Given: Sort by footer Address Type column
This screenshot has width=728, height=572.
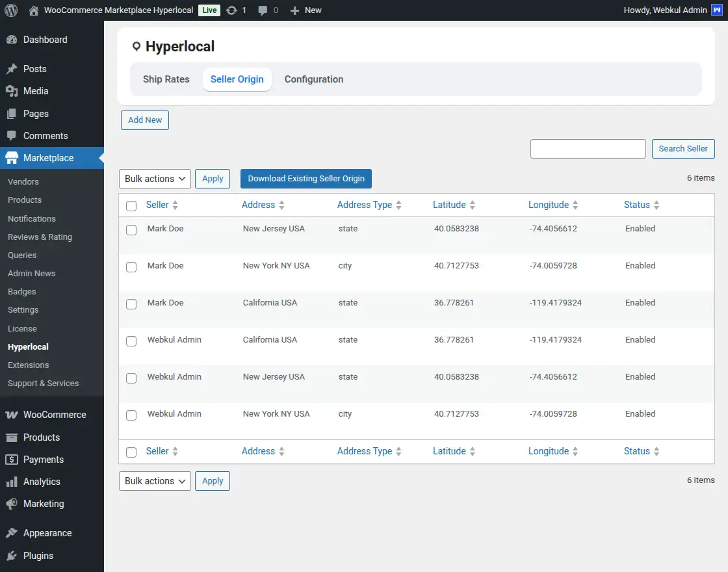Looking at the screenshot, I should pos(369,451).
